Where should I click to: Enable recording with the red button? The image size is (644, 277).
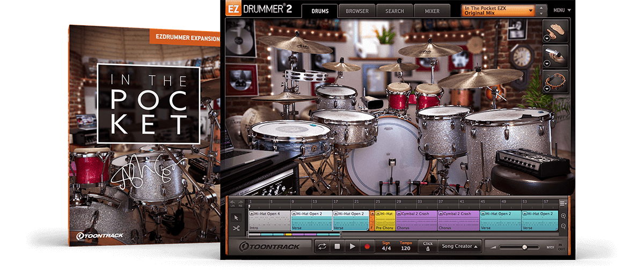[368, 246]
